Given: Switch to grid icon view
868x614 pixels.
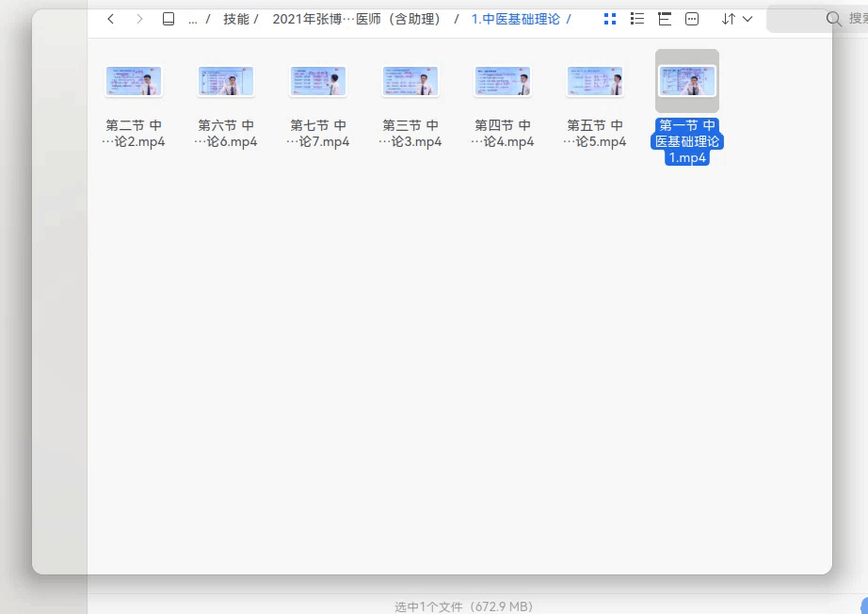Looking at the screenshot, I should (x=610, y=20).
